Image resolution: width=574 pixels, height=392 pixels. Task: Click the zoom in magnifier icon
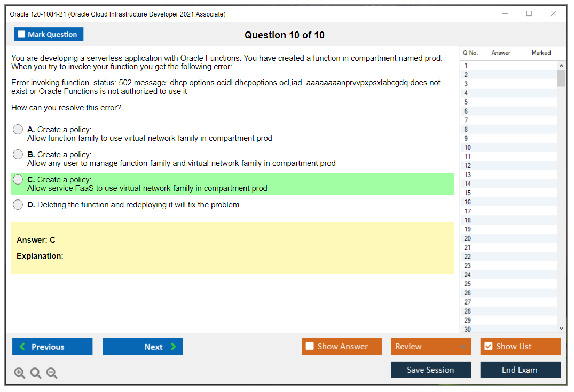pos(19,373)
